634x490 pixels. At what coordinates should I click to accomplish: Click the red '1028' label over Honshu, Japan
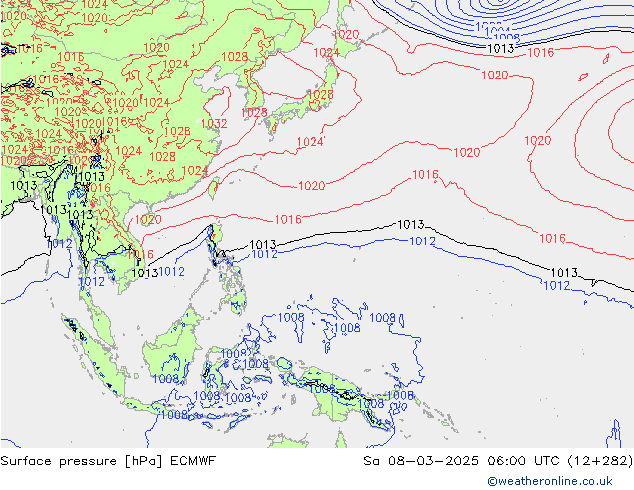coord(320,95)
